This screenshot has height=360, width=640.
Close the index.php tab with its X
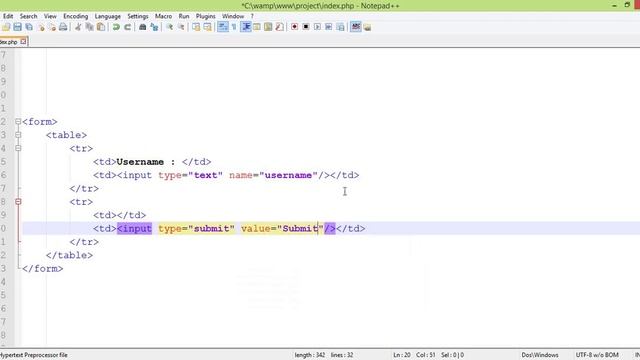click(23, 41)
